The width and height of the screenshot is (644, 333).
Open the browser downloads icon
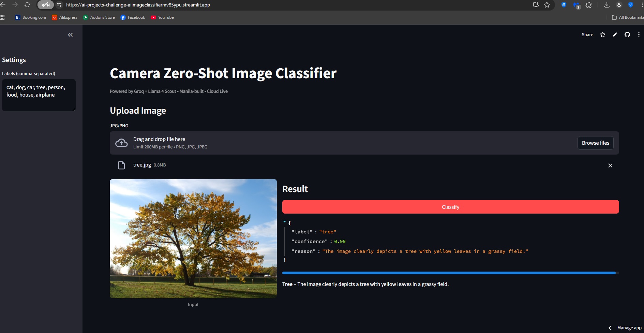click(606, 5)
